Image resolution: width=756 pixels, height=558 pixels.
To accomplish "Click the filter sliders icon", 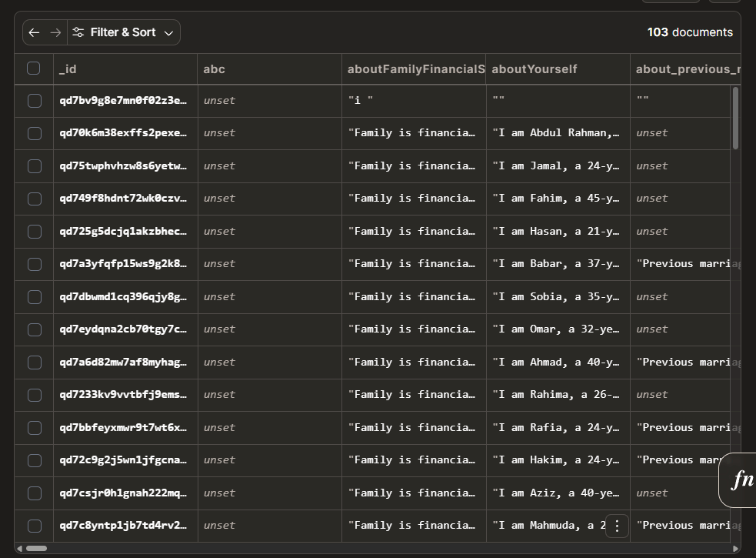I will coord(78,32).
